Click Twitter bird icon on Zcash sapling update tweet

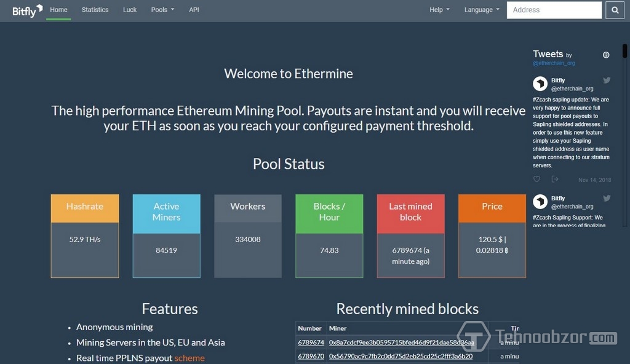pyautogui.click(x=607, y=81)
